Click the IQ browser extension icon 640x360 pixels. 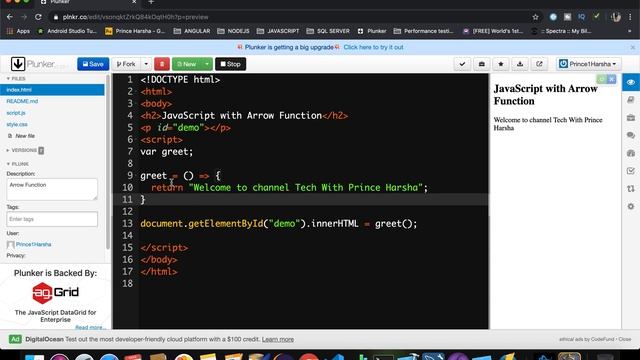click(x=582, y=17)
